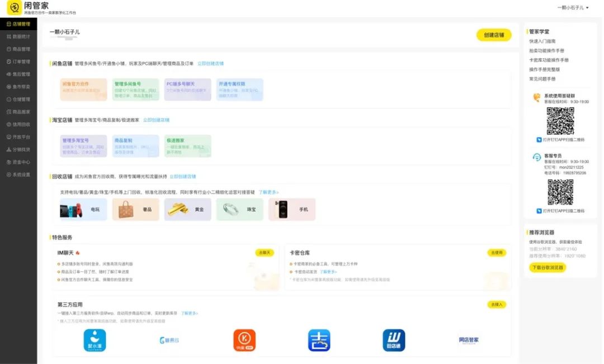Open 分销找货 in the sidebar

18,149
